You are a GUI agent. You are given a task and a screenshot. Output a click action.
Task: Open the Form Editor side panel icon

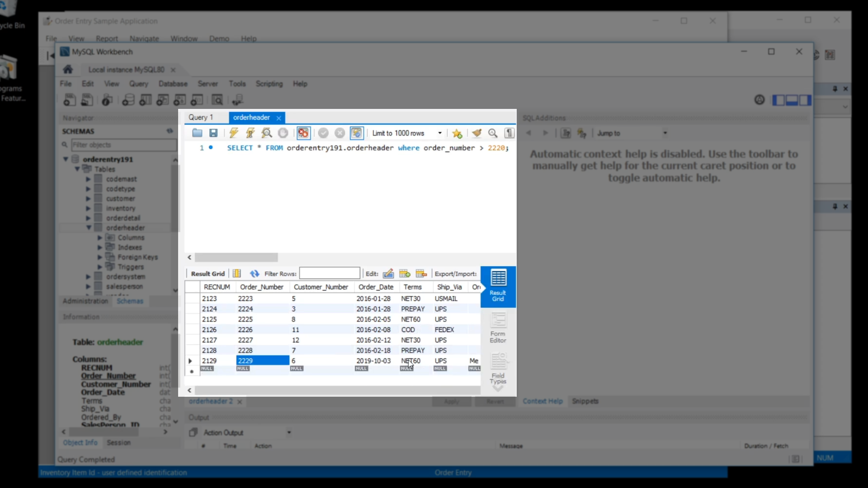tap(498, 328)
